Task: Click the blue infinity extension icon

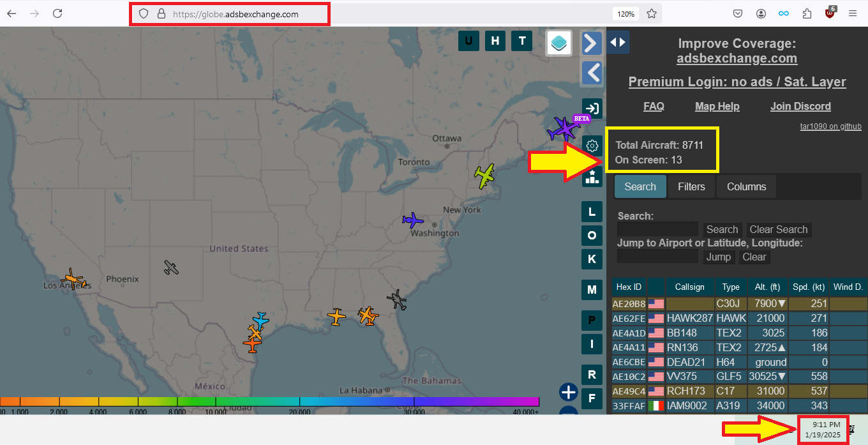Action: [x=784, y=13]
